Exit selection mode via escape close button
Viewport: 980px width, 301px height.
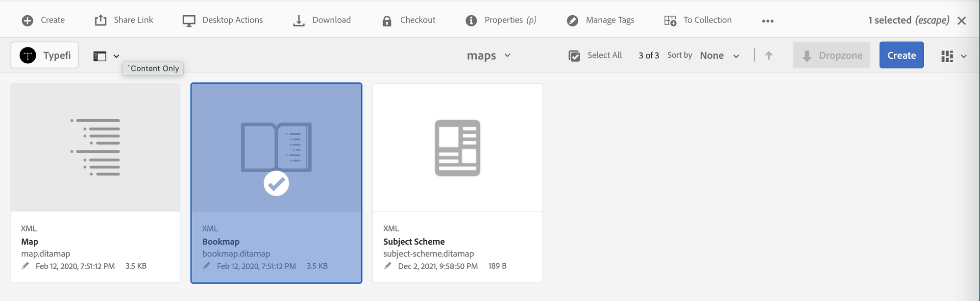point(962,20)
